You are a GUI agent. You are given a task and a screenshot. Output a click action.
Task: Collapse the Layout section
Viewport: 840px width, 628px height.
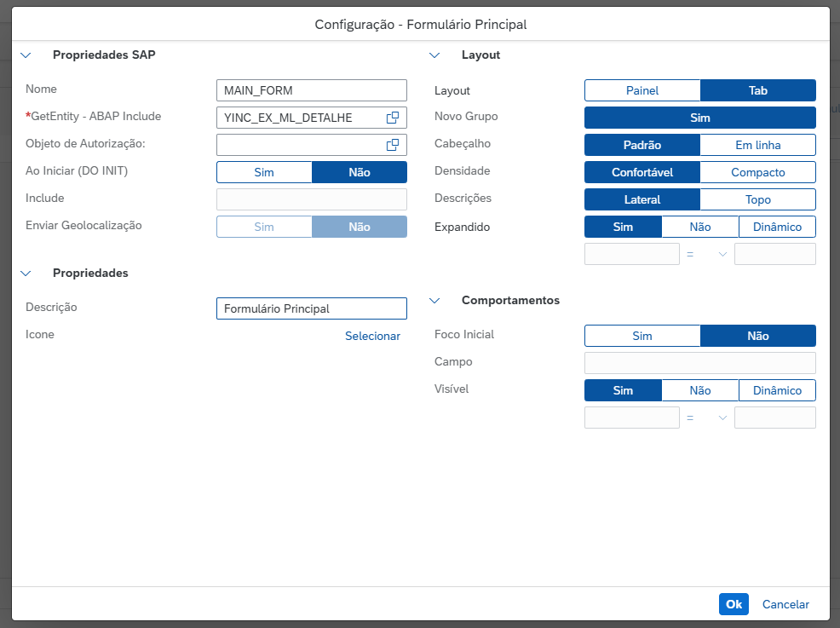pos(434,55)
